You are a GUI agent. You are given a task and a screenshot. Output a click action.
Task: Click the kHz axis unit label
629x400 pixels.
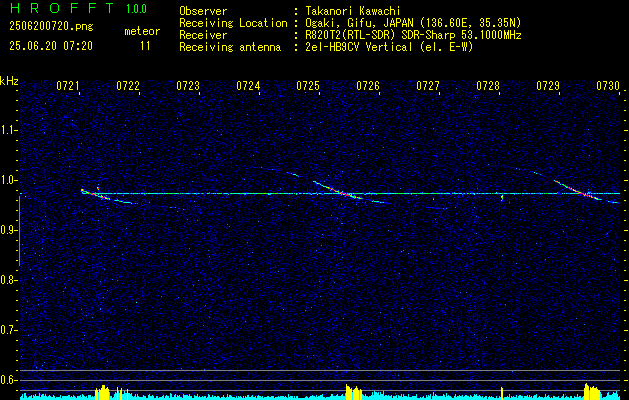[9, 81]
